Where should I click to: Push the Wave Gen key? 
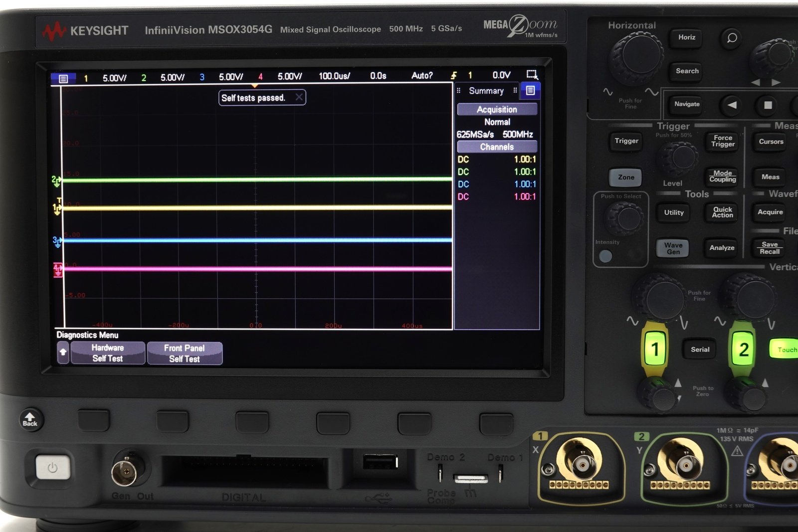tap(673, 248)
